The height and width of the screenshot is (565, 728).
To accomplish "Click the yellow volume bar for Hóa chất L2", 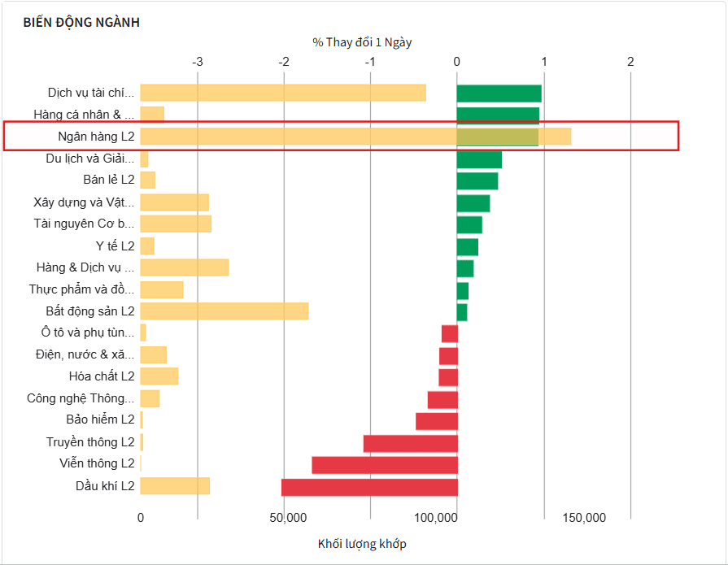I will click(159, 376).
